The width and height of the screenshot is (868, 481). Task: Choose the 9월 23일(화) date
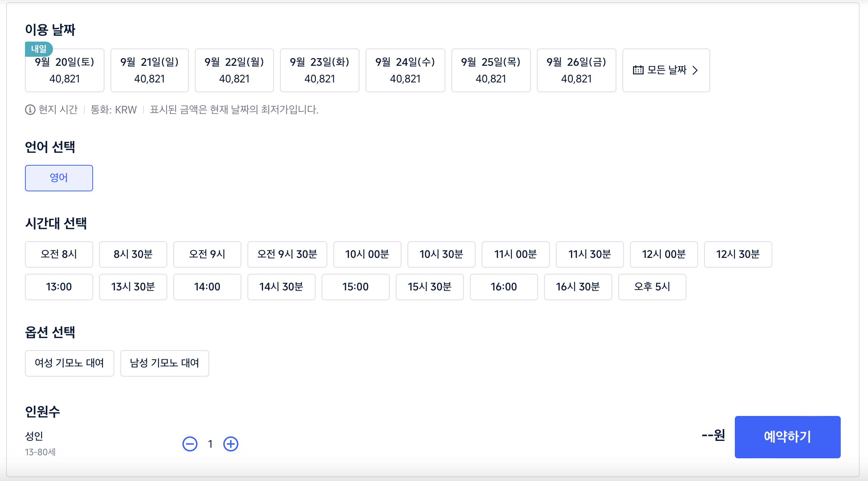(319, 70)
